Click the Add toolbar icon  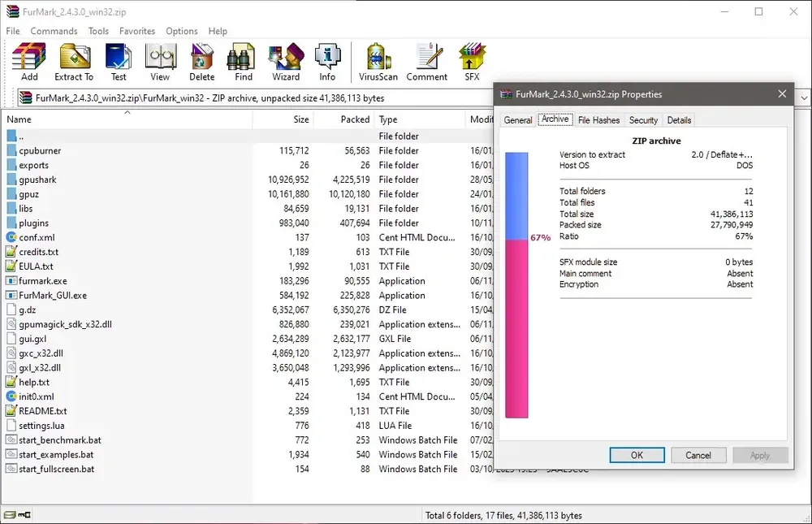coord(29,63)
